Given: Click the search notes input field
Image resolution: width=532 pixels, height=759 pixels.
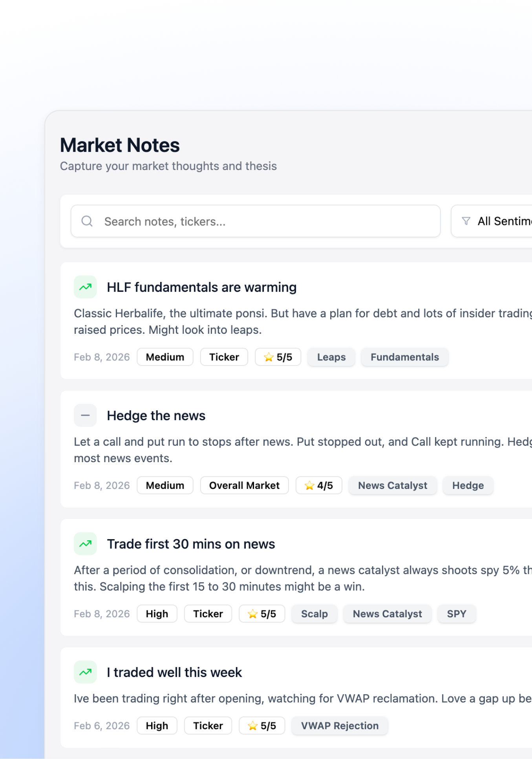Looking at the screenshot, I should click(x=255, y=221).
